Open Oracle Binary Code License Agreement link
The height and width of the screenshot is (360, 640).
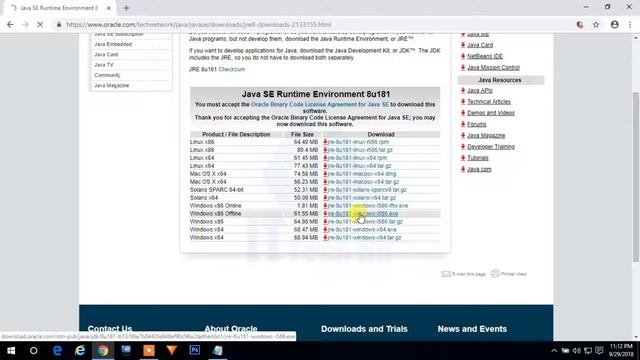320,104
